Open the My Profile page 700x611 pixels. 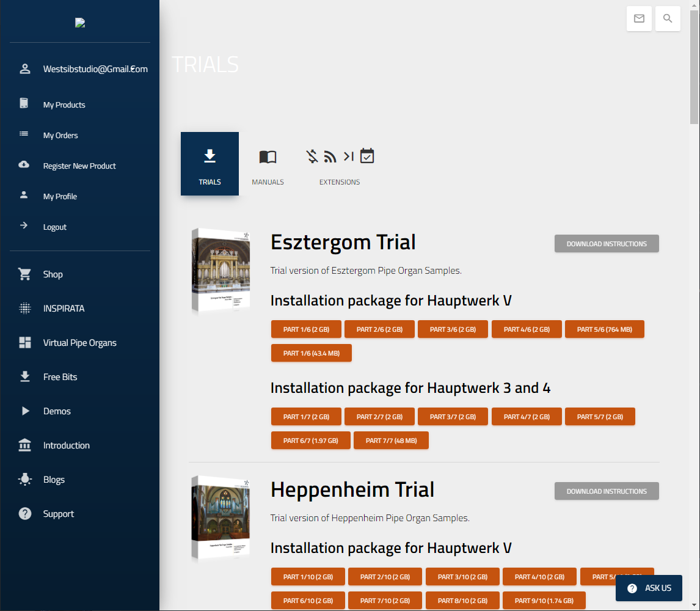(60, 197)
